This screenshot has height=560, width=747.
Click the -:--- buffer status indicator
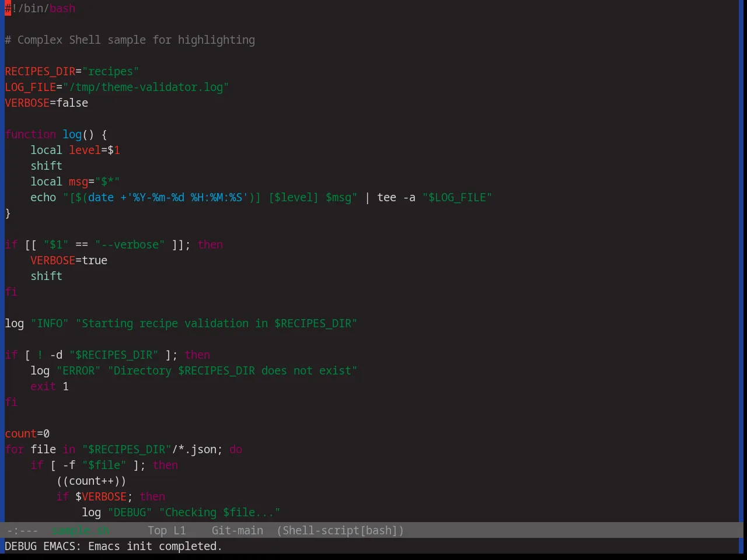click(x=22, y=530)
